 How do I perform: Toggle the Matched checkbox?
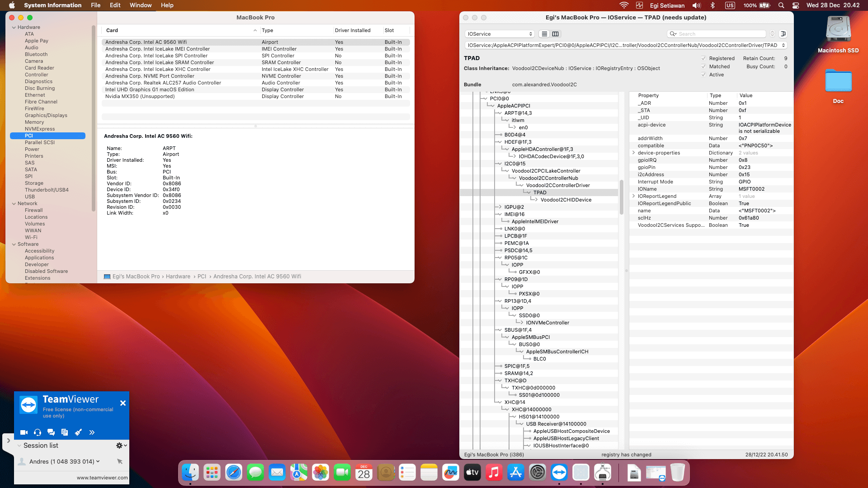[x=703, y=66]
